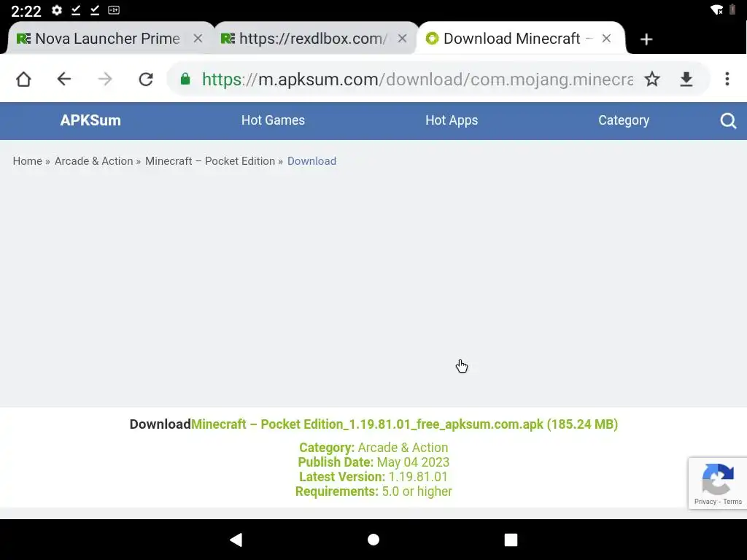The image size is (747, 560).
Task: Close the Download Minecraft tab
Action: click(x=606, y=39)
